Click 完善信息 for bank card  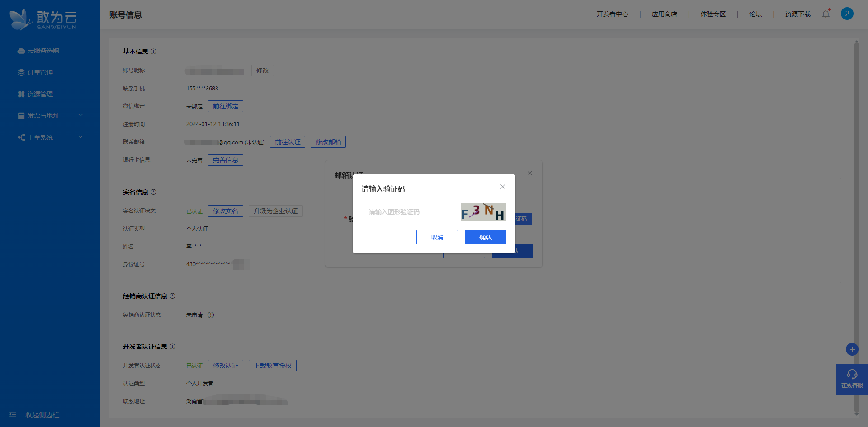click(x=226, y=160)
